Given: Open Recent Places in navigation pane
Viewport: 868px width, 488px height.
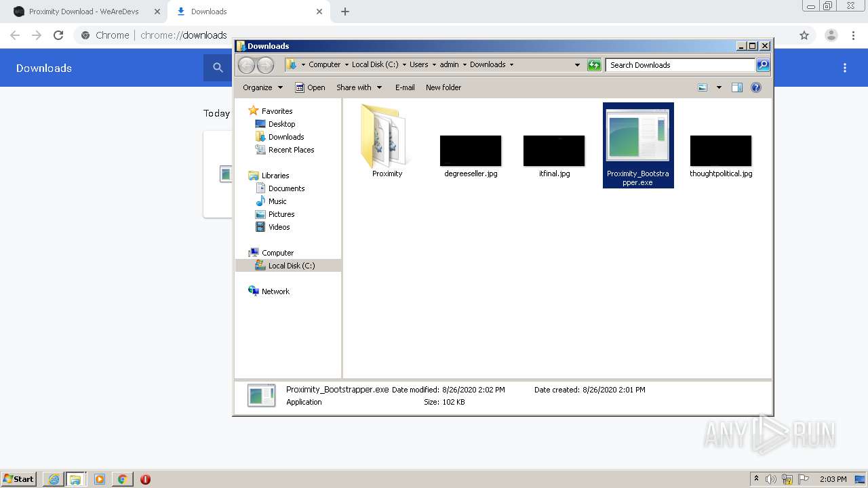Looking at the screenshot, I should point(285,150).
